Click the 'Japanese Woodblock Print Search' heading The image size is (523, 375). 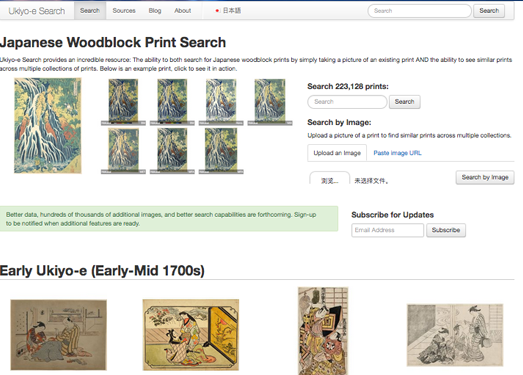[x=113, y=43]
